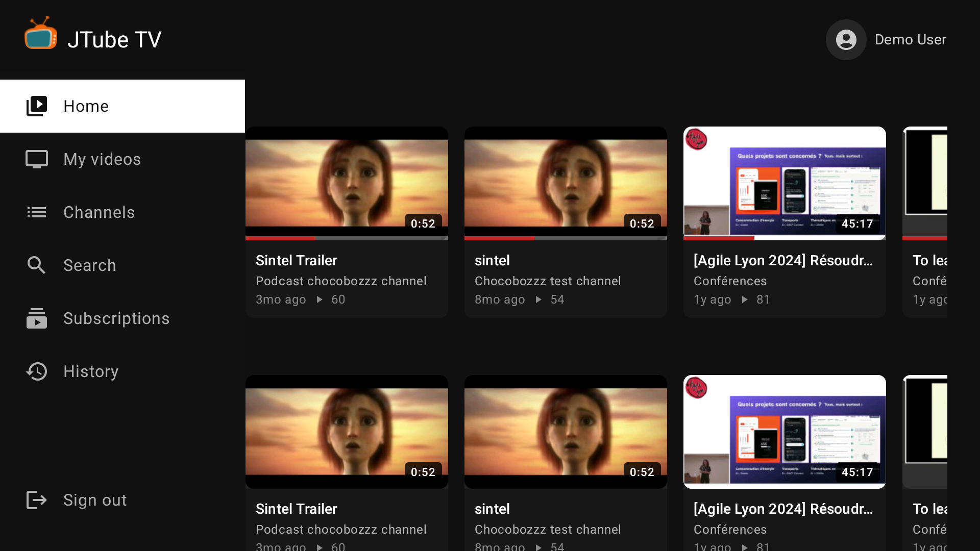The image size is (980, 551).
Task: Open the Channels list icon
Action: (x=37, y=212)
